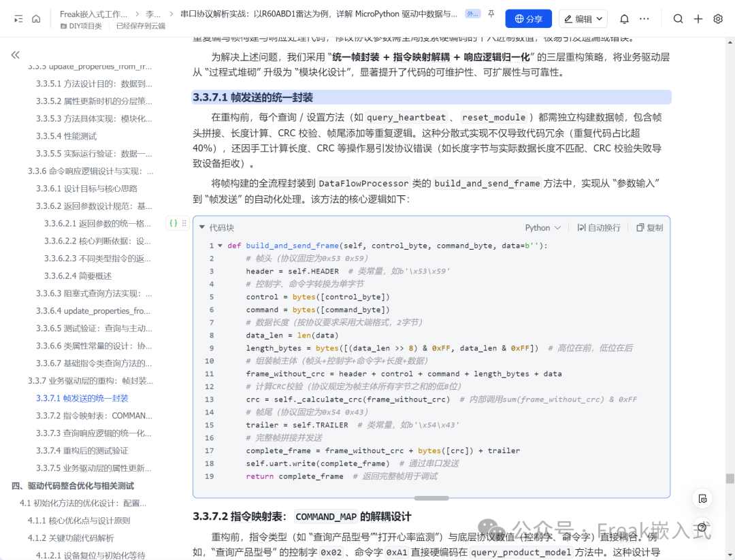Jump to 四、驱动代码整合优化与相关测试
Viewport: 735px width, 560px height.
pyautogui.click(x=73, y=486)
